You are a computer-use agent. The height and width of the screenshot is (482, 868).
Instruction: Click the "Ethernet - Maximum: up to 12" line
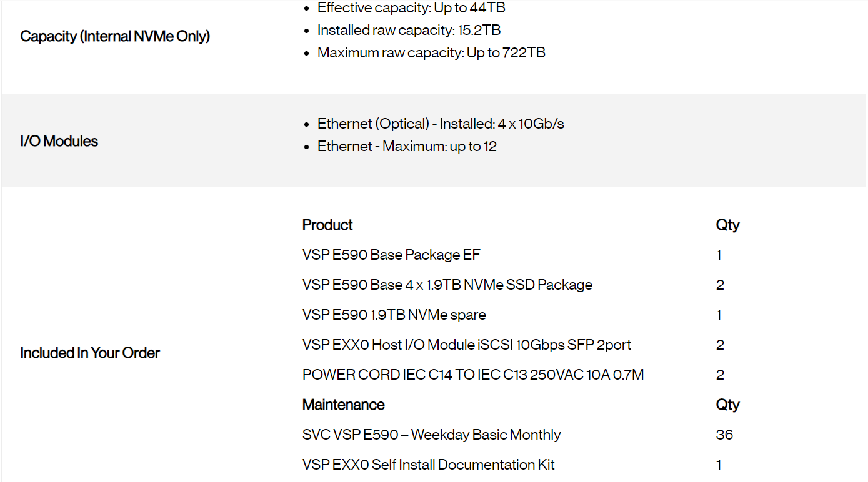coord(407,146)
